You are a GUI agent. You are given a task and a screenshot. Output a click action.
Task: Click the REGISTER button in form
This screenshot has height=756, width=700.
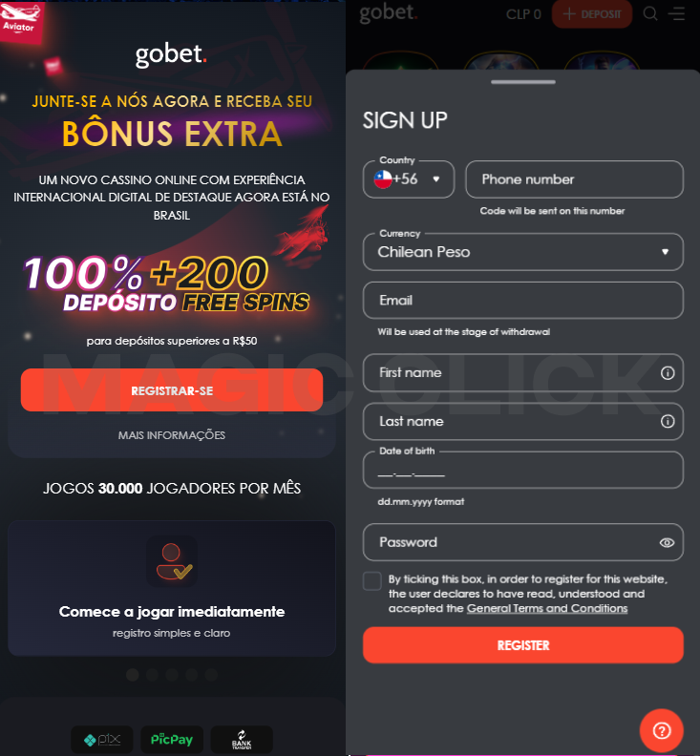[523, 645]
